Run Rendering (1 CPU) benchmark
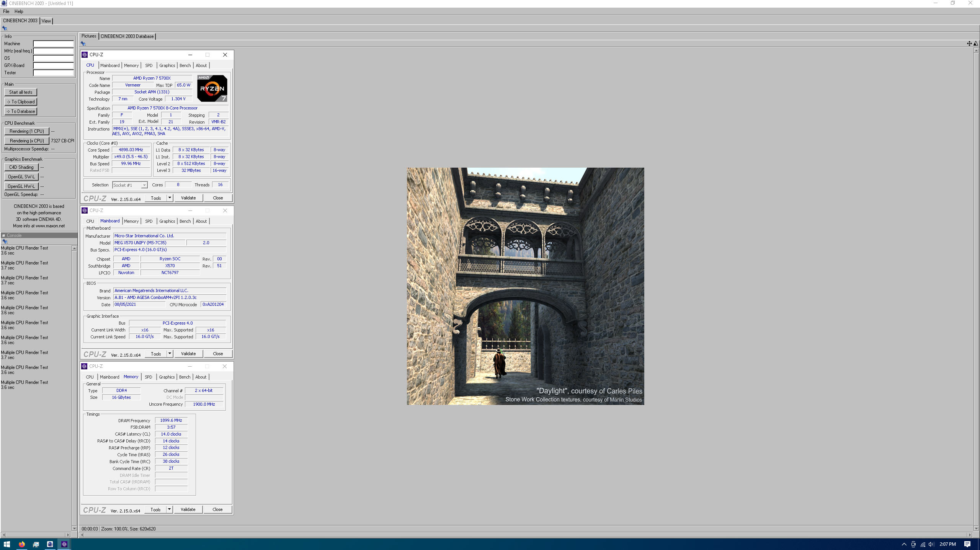980x550 pixels. click(27, 131)
